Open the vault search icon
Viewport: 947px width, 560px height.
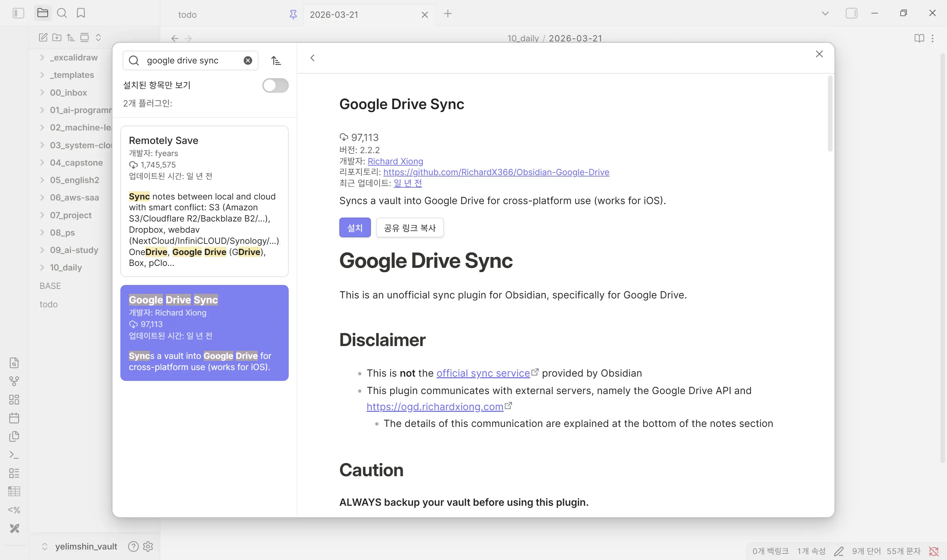coord(61,13)
